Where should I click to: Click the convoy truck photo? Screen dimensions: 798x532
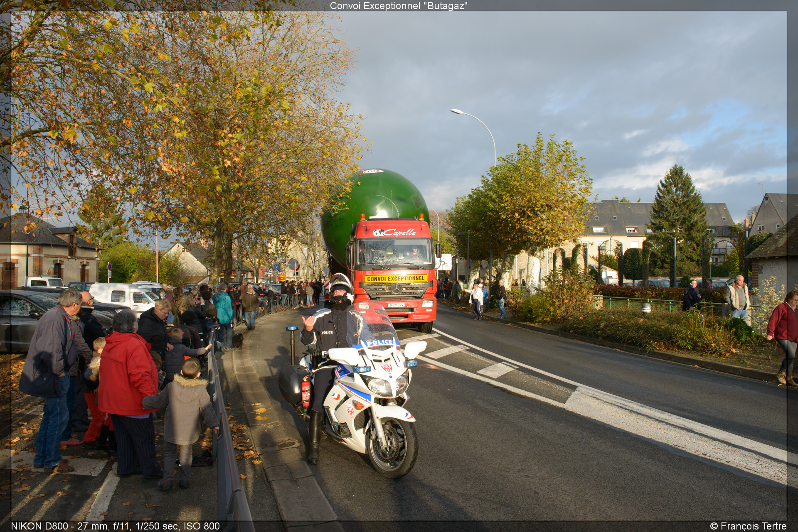pos(399,266)
